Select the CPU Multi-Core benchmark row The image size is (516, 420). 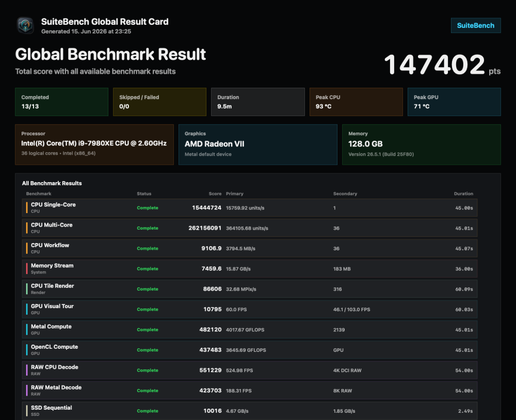250,228
